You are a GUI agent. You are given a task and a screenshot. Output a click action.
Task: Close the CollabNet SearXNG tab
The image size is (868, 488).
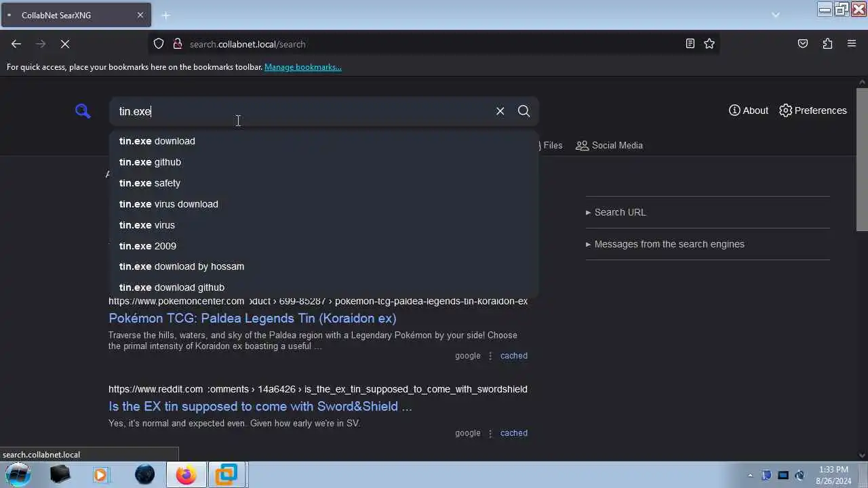(140, 15)
